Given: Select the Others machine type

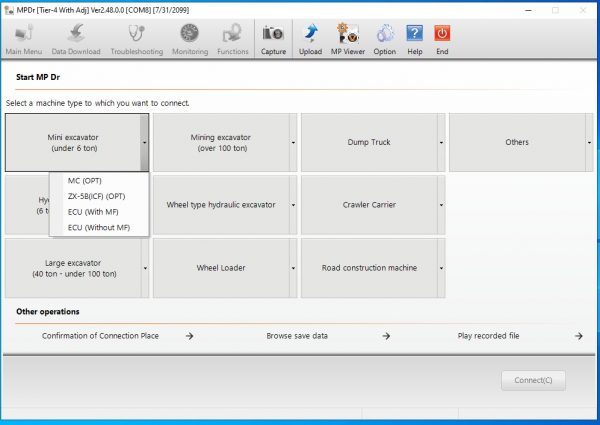Looking at the screenshot, I should pos(517,142).
